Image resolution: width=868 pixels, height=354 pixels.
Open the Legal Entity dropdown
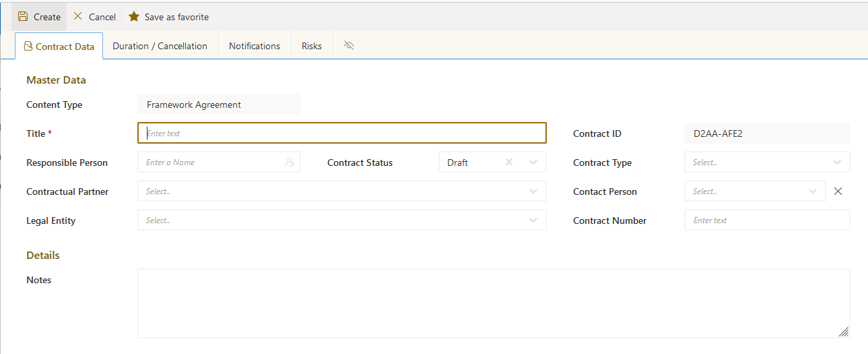342,220
